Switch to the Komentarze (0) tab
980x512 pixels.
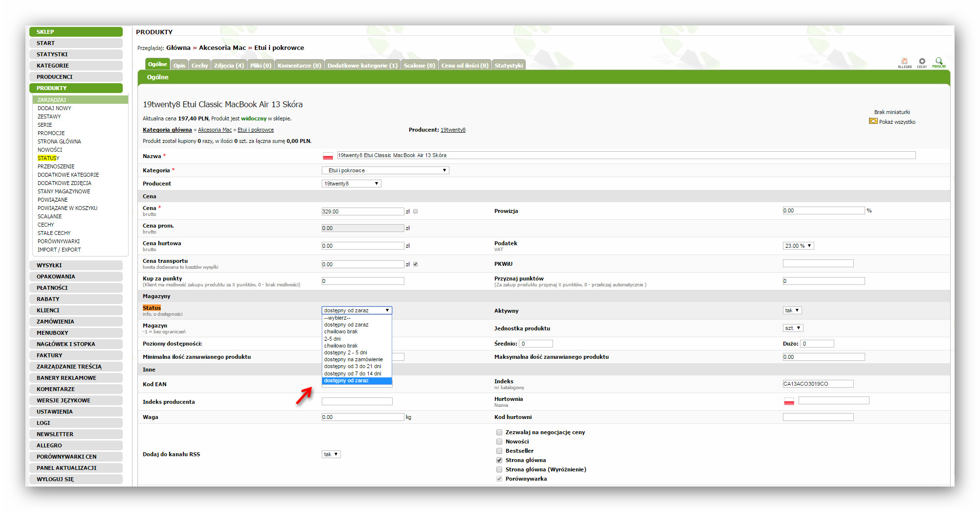click(299, 65)
